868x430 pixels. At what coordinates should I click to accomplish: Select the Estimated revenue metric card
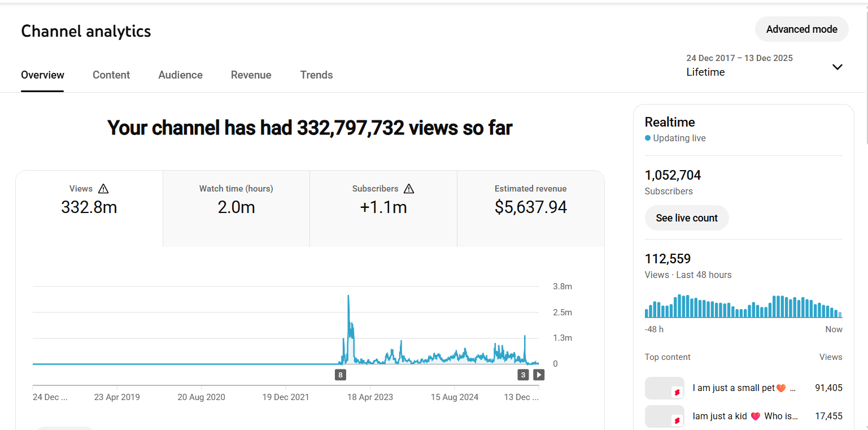(530, 208)
